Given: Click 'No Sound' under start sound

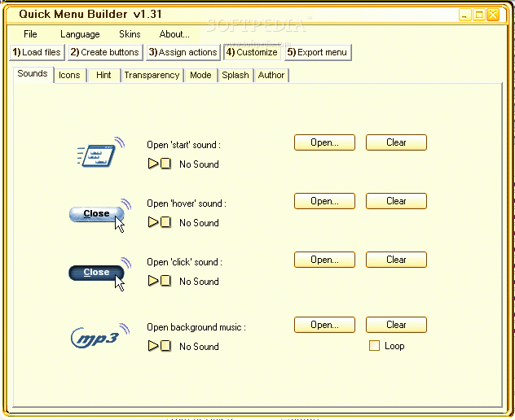Looking at the screenshot, I should point(199,164).
